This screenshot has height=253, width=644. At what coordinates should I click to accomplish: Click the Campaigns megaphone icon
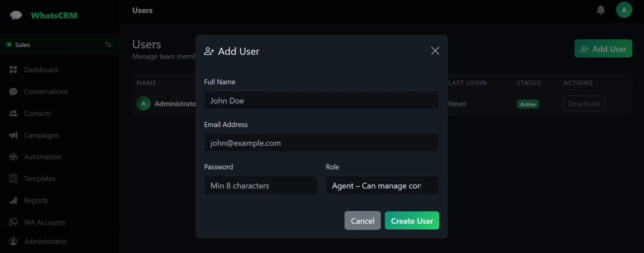[14, 135]
